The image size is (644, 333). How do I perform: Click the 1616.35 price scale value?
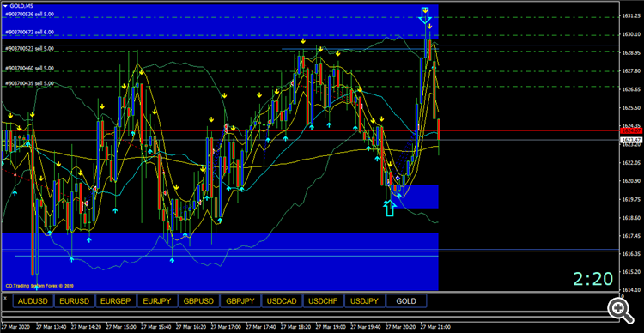[x=631, y=253]
